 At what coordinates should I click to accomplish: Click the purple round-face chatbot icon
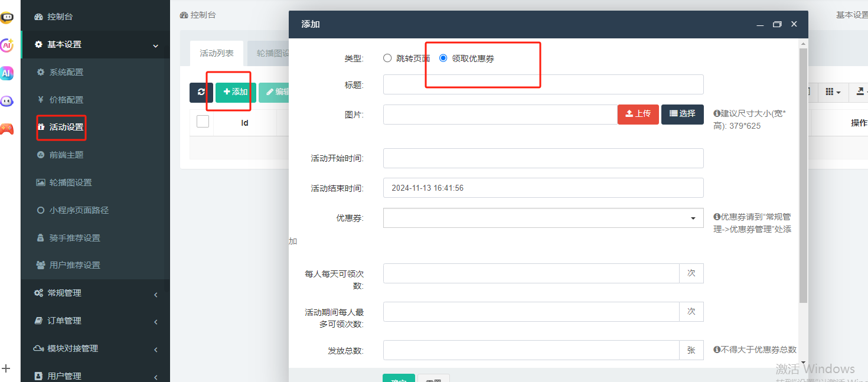(6, 101)
